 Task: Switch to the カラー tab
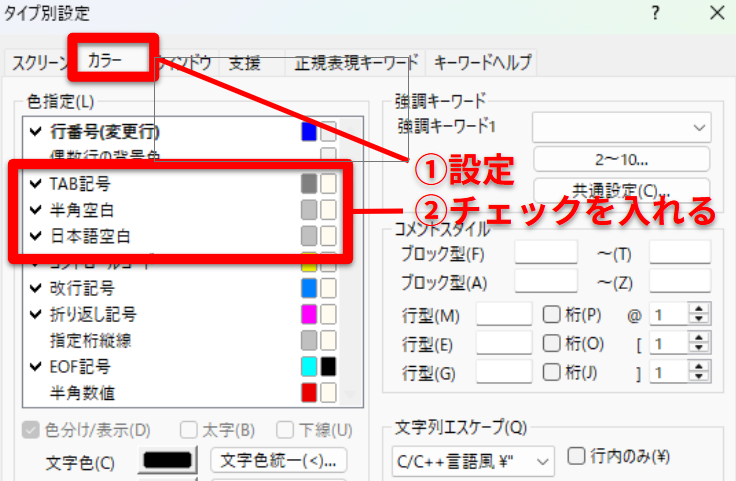(x=105, y=61)
